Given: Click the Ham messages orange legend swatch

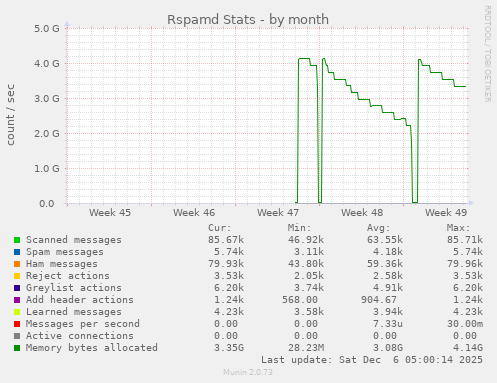Looking at the screenshot, I should pyautogui.click(x=17, y=264).
